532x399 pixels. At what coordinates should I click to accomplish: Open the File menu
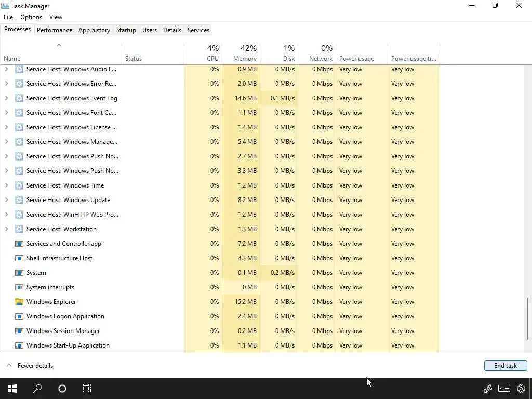[x=8, y=17]
